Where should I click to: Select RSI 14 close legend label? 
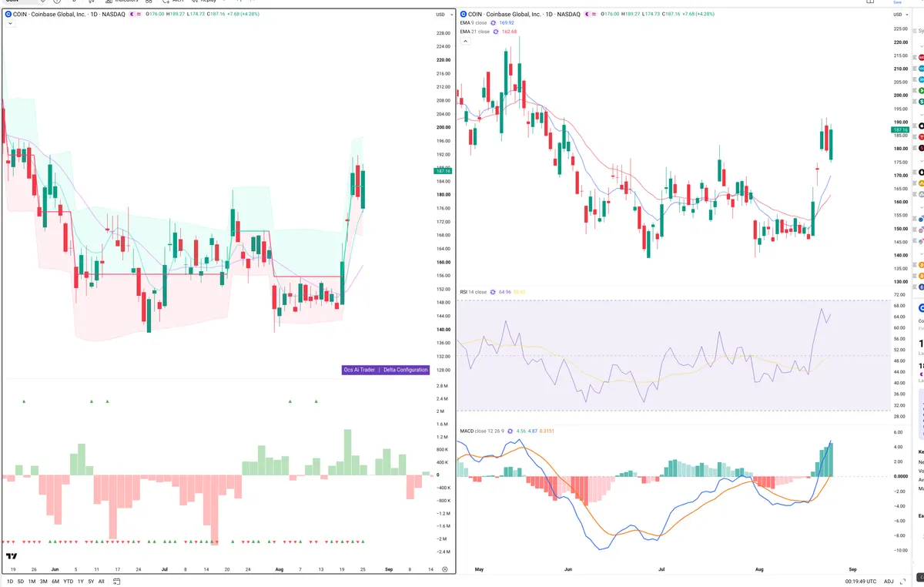pyautogui.click(x=473, y=292)
